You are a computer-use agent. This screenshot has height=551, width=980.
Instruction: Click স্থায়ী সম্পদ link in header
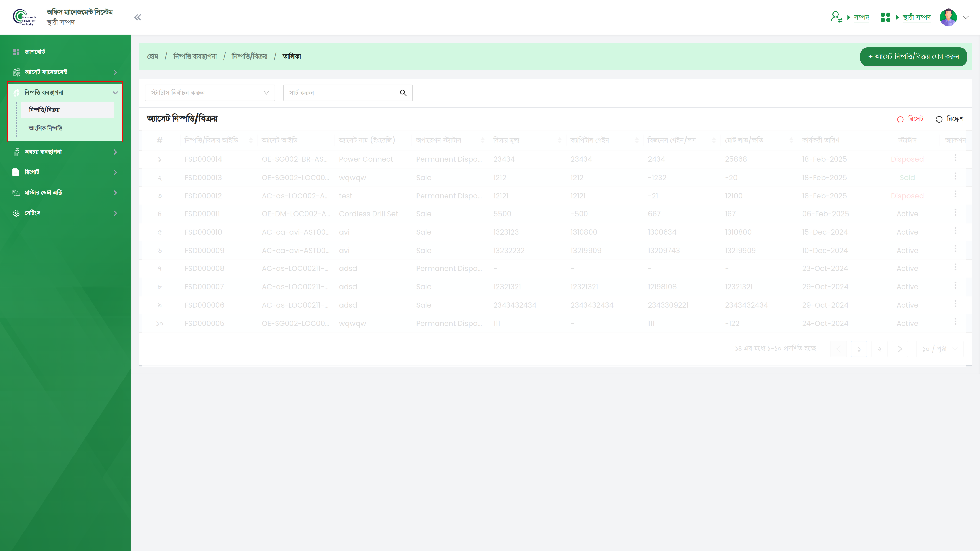coord(916,18)
